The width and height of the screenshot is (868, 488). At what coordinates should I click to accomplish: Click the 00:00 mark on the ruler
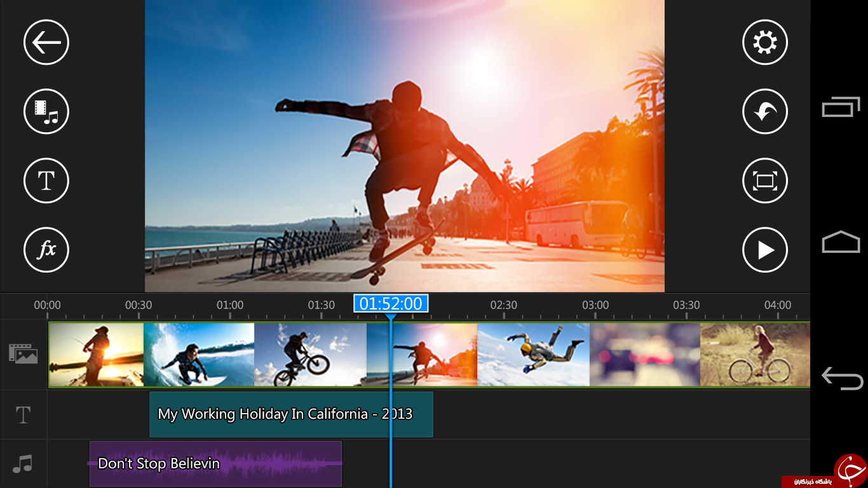pyautogui.click(x=48, y=306)
